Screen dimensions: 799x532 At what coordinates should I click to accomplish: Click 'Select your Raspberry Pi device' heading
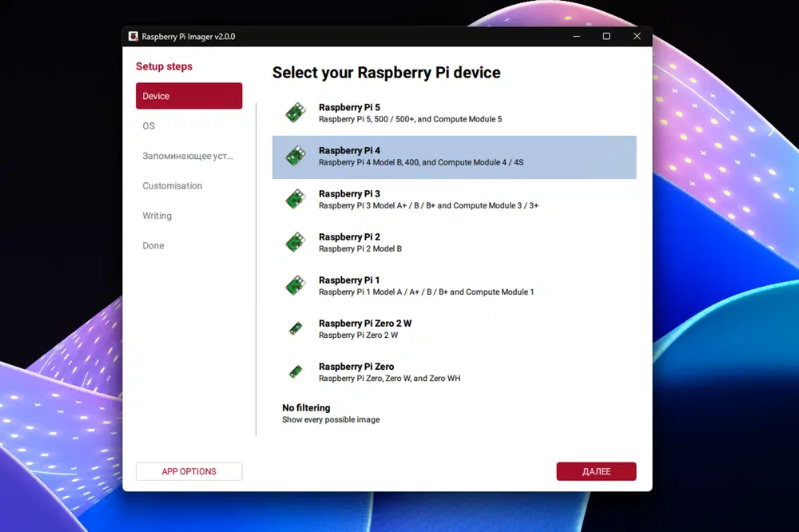tap(386, 73)
